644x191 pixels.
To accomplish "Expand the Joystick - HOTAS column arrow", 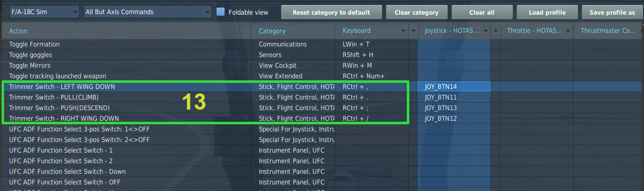I will pos(485,31).
